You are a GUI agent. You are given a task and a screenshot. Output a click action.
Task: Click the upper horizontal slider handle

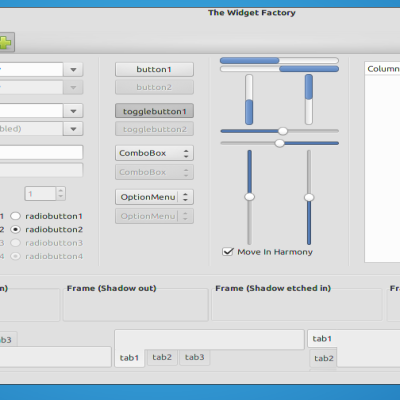[x=283, y=131]
